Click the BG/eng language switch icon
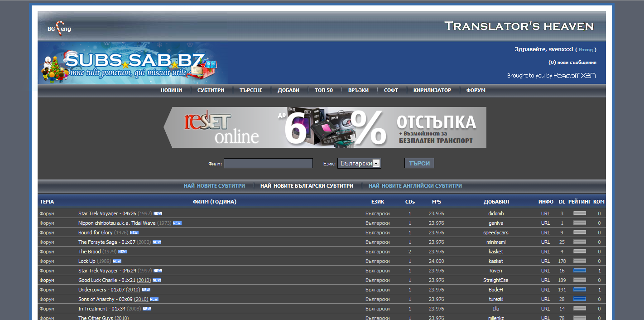The height and width of the screenshot is (320, 644). pos(59,28)
